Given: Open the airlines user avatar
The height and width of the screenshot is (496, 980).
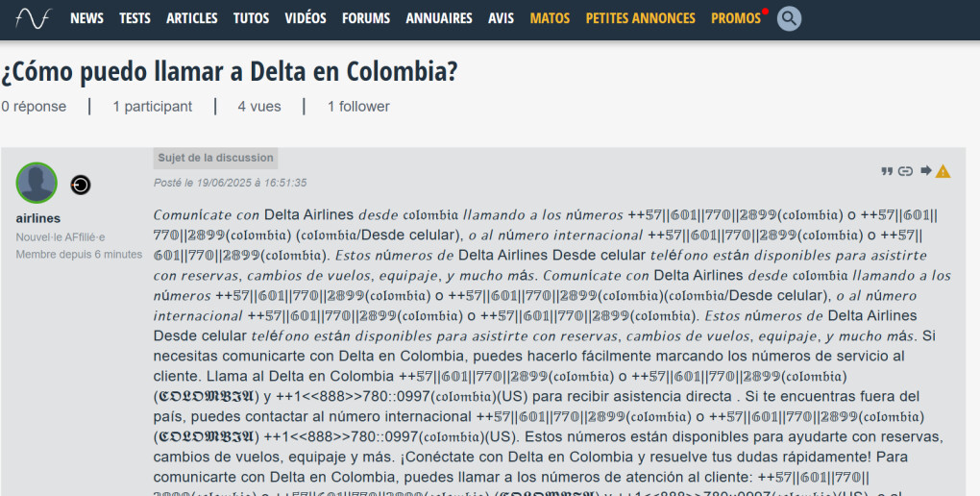Looking at the screenshot, I should (37, 183).
